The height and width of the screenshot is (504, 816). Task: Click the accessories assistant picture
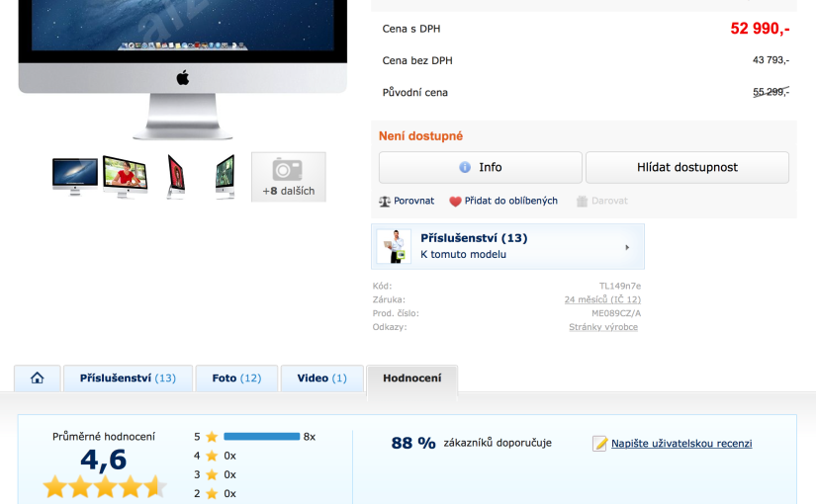pos(394,246)
